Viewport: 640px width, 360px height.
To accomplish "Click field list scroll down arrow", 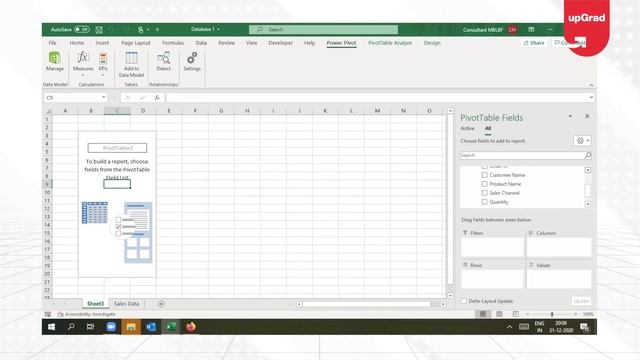I will point(588,204).
